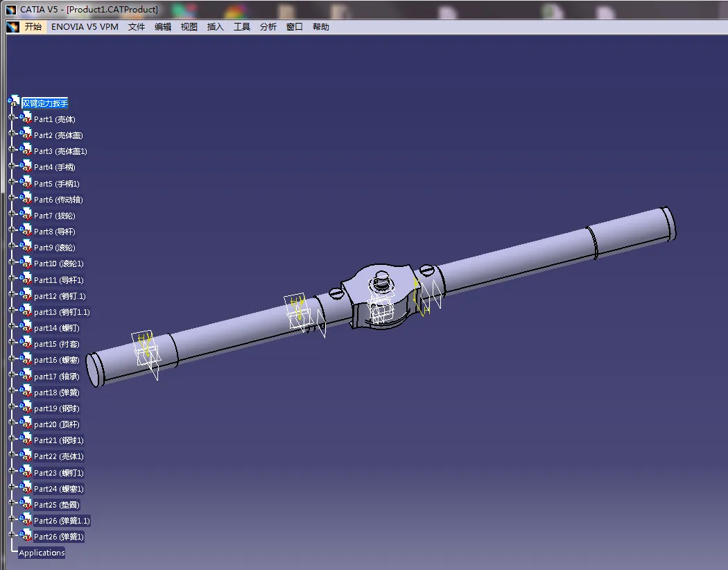Expand the part18 (弹簧) node

(12, 390)
